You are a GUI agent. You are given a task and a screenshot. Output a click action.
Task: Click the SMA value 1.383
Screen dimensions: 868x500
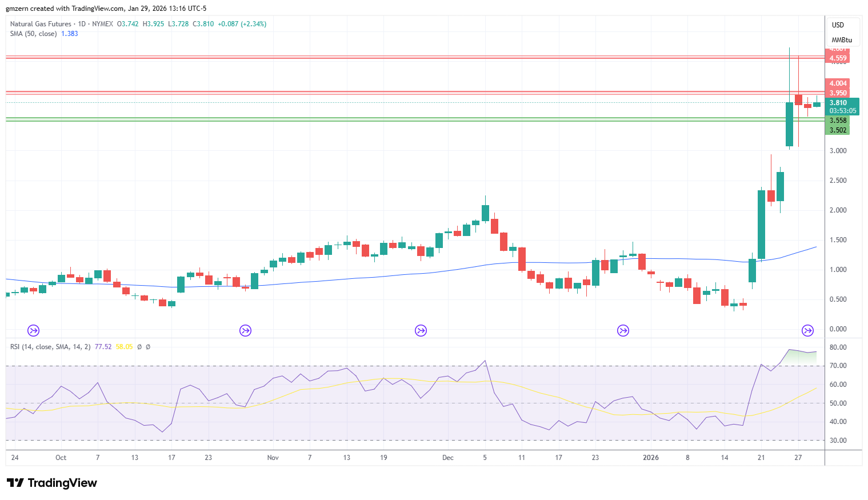70,34
